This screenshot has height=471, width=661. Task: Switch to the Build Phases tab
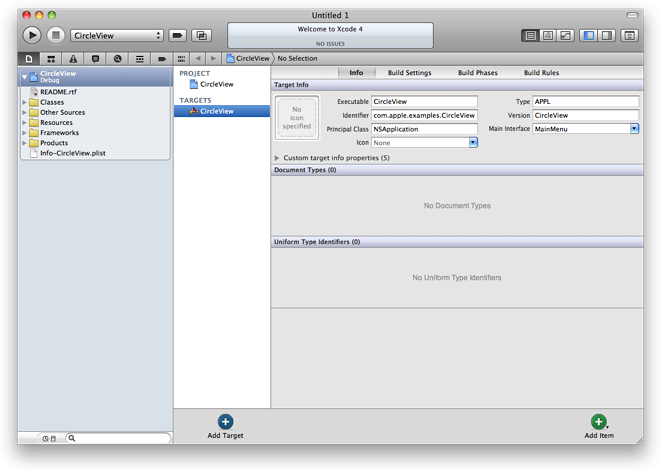coord(478,73)
